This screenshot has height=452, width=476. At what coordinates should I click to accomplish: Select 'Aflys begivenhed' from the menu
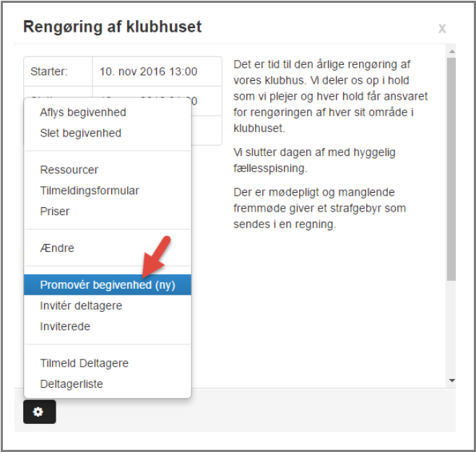click(x=83, y=112)
